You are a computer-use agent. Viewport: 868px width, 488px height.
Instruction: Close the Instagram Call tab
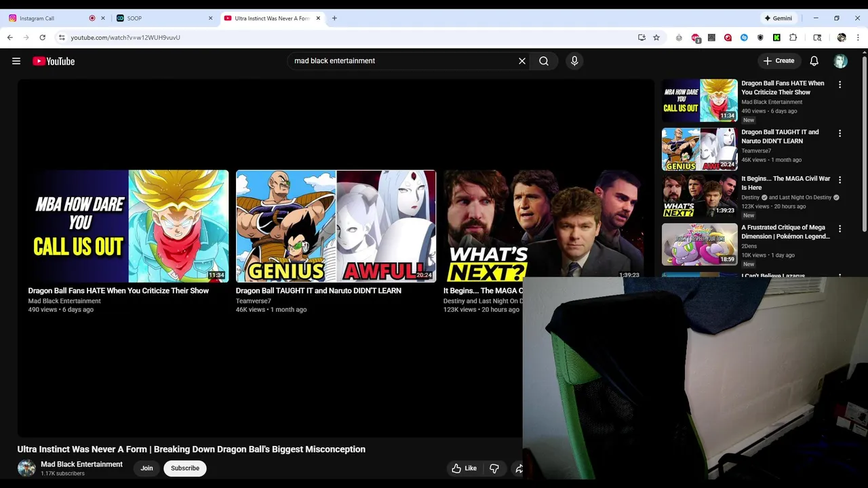[x=103, y=18]
